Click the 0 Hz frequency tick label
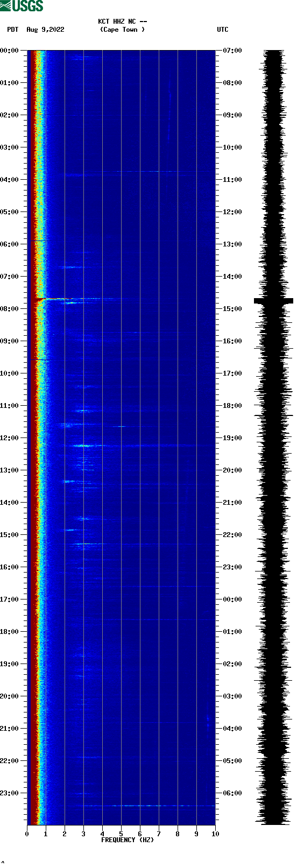This screenshot has width=297, height=868. 27,834
